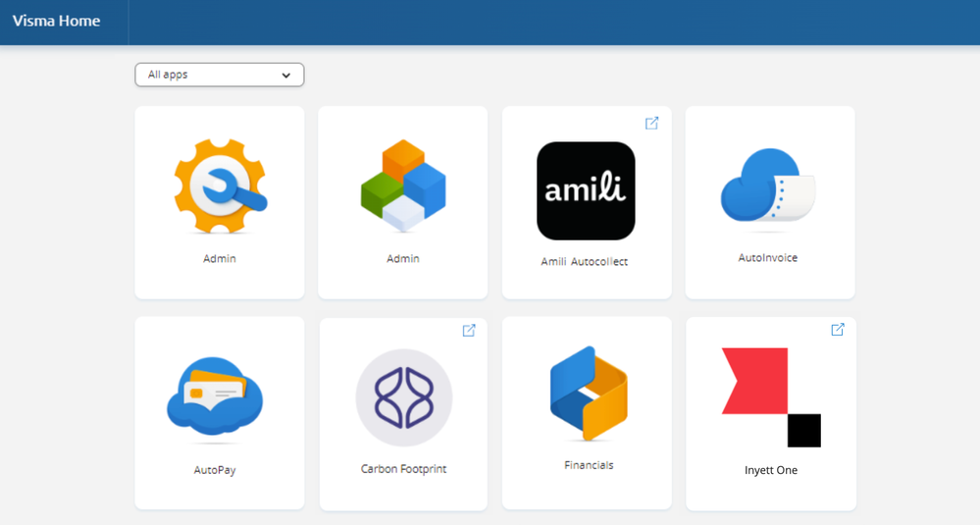Expand the All apps dropdown
This screenshot has height=525, width=980.
click(220, 75)
